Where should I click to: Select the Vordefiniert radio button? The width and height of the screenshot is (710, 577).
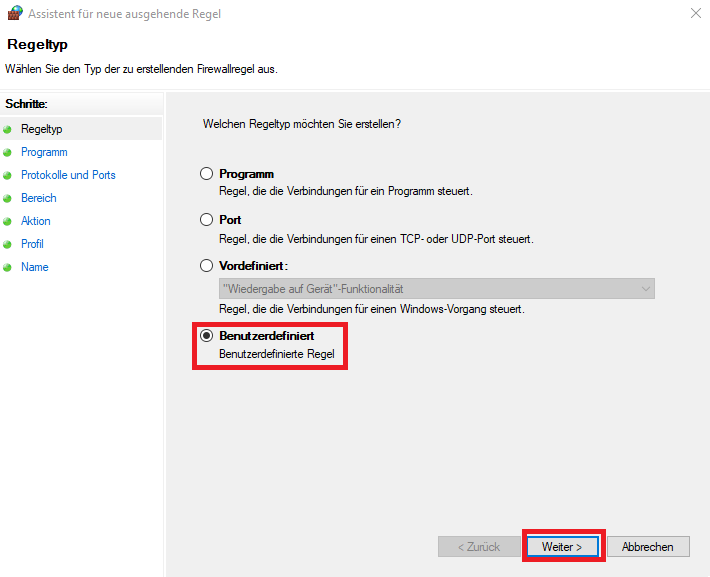207,266
